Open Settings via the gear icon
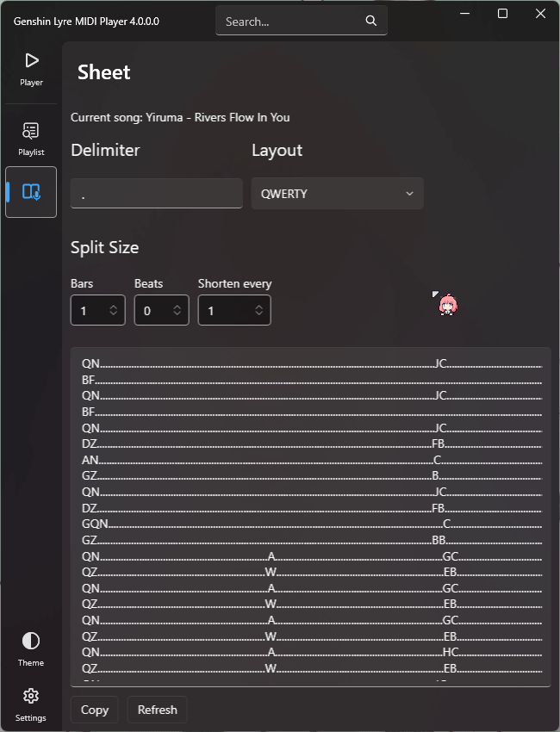560x732 pixels. 31,703
